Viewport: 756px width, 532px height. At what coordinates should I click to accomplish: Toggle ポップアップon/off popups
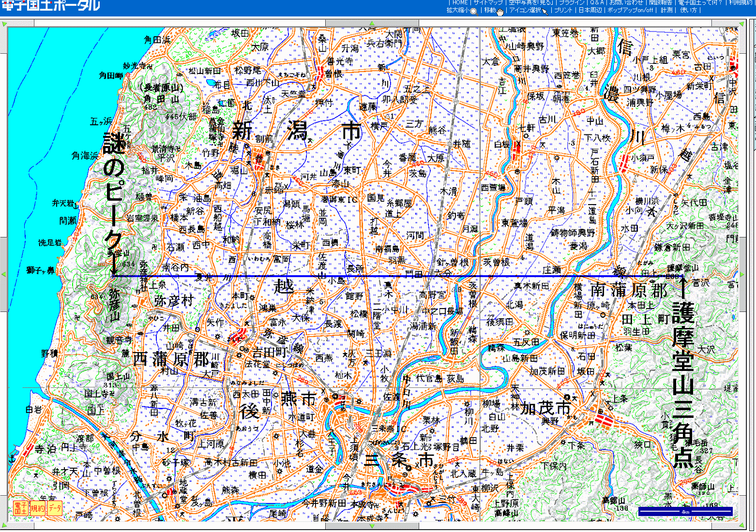[x=631, y=10]
